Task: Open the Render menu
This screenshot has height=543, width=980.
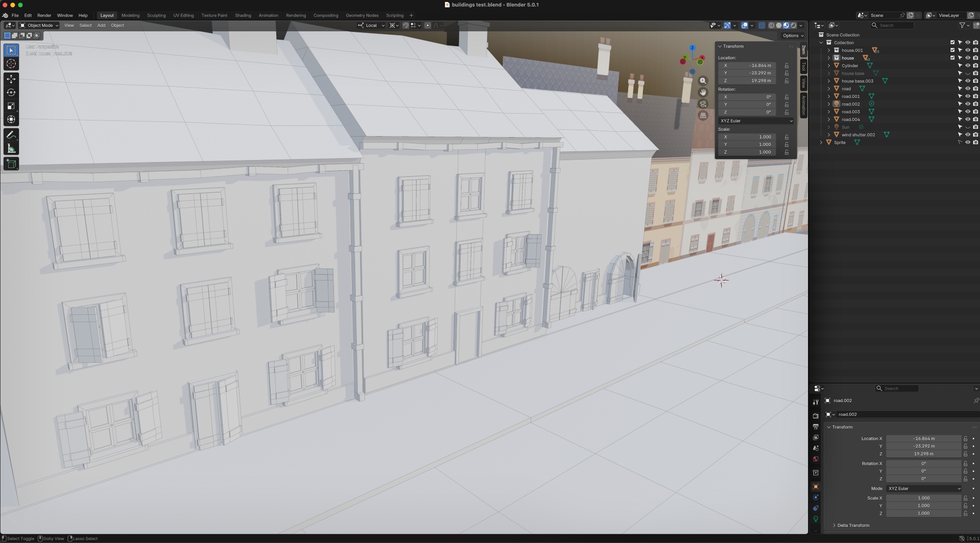Action: pos(44,15)
